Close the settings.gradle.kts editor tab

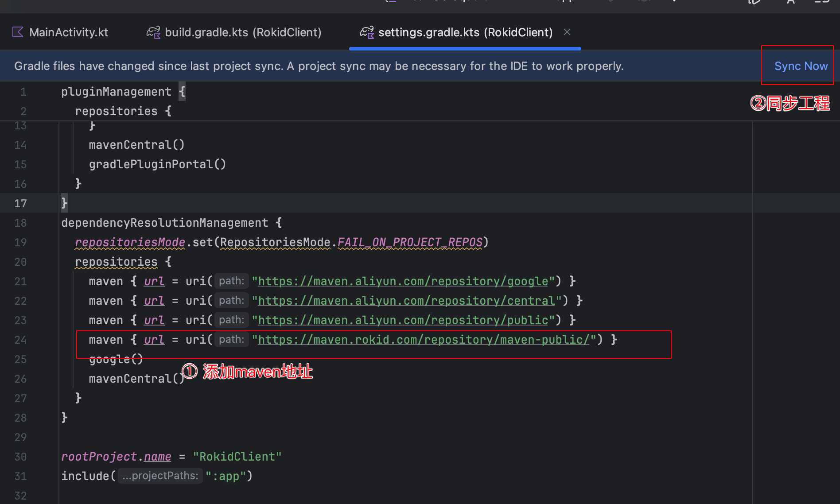click(x=567, y=32)
